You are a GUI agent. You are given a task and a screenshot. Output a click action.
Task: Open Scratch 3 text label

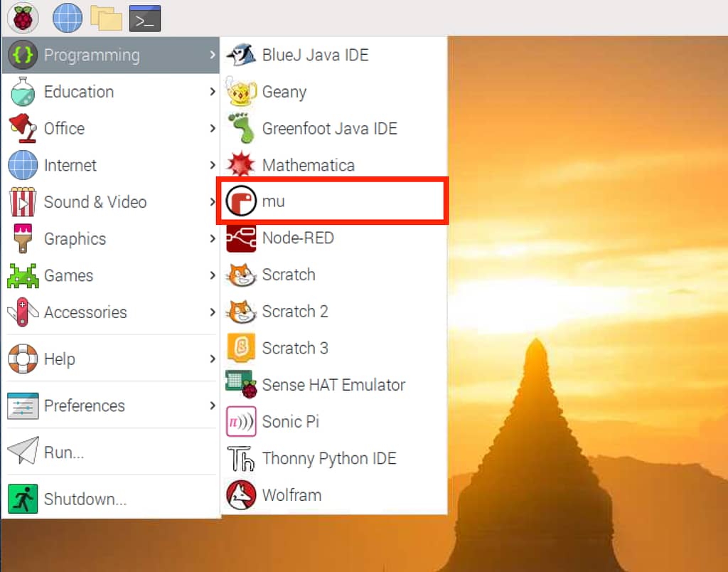pyautogui.click(x=295, y=348)
